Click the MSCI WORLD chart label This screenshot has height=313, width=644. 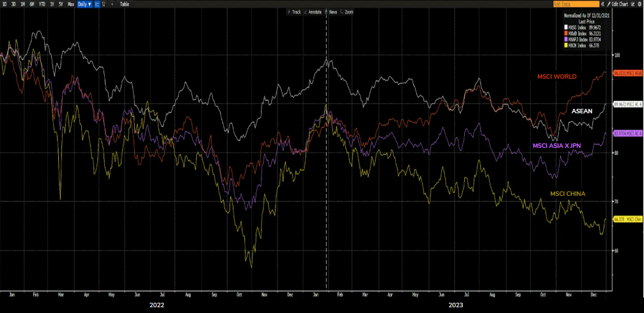tap(556, 77)
